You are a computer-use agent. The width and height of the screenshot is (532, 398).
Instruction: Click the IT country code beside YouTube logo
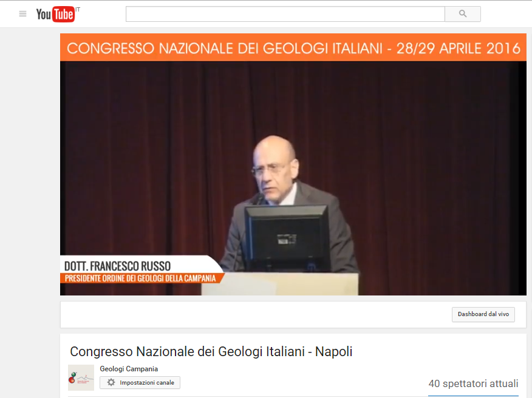click(78, 8)
